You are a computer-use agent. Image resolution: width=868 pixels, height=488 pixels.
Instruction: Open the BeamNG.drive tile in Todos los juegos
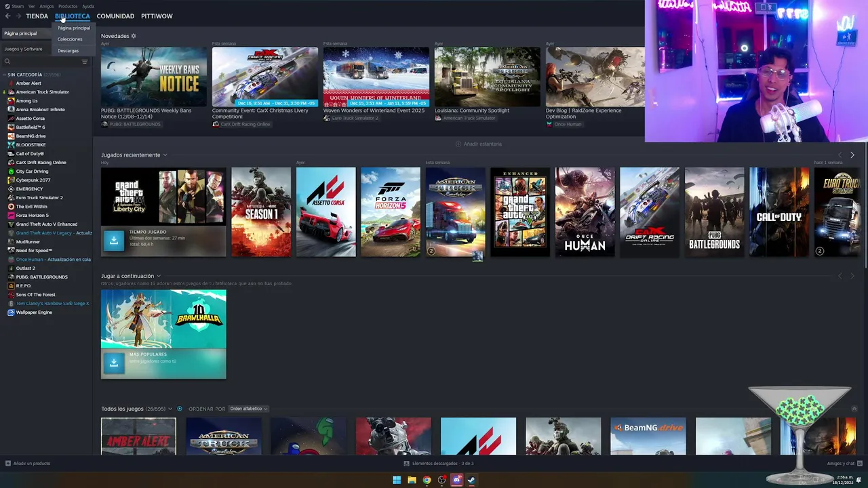[648, 436]
